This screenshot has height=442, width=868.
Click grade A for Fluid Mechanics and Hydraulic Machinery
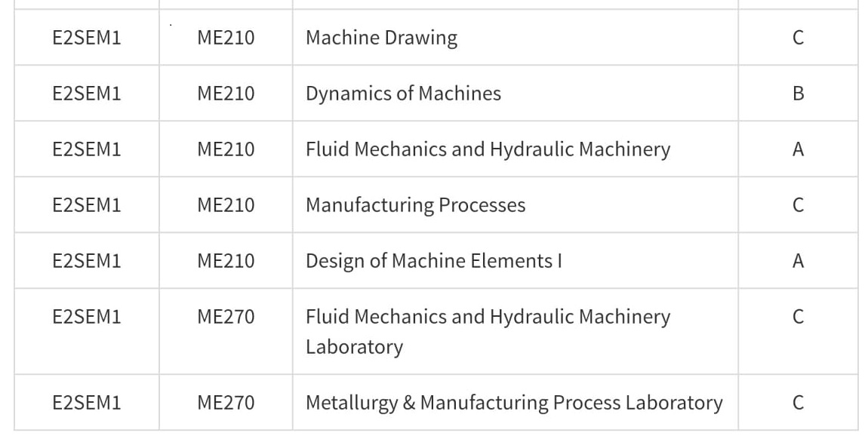pos(798,149)
